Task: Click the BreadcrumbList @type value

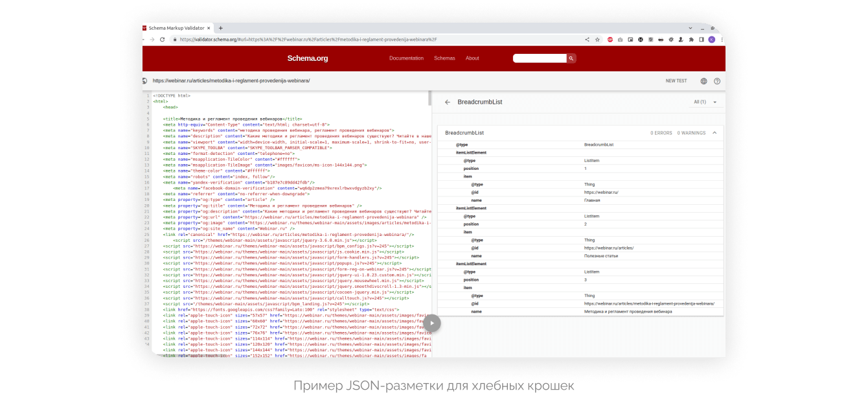Action: 599,145
